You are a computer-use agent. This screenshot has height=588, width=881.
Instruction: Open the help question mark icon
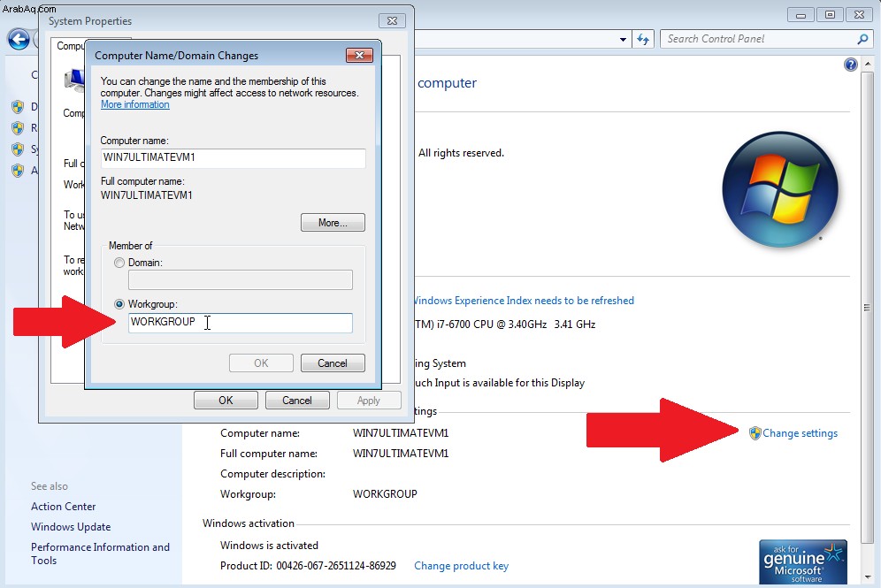851,65
